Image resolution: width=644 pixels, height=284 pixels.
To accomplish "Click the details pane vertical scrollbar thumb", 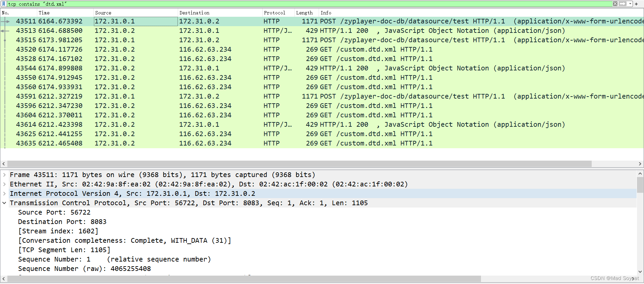I will pyautogui.click(x=640, y=185).
